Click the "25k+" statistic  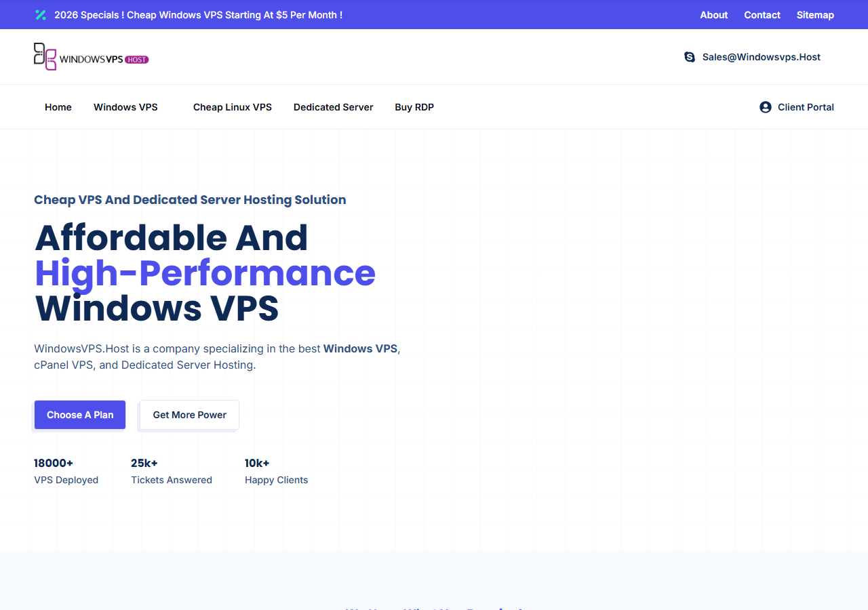pos(144,463)
